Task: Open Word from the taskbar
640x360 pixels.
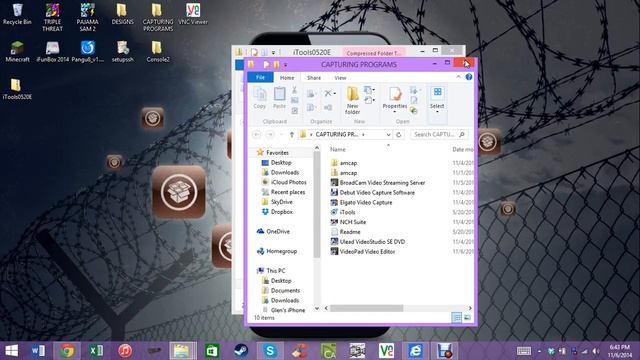Action: click(38, 351)
